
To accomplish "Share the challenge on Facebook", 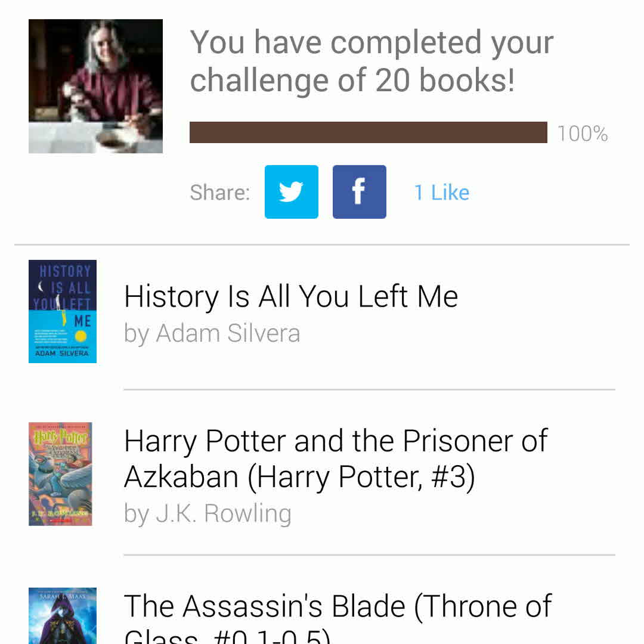I will pos(359,192).
